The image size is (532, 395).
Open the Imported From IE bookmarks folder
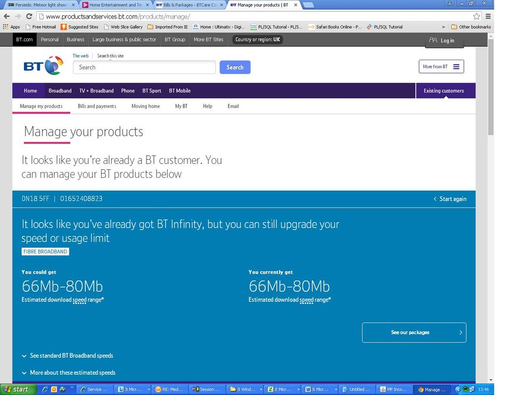coord(168,27)
